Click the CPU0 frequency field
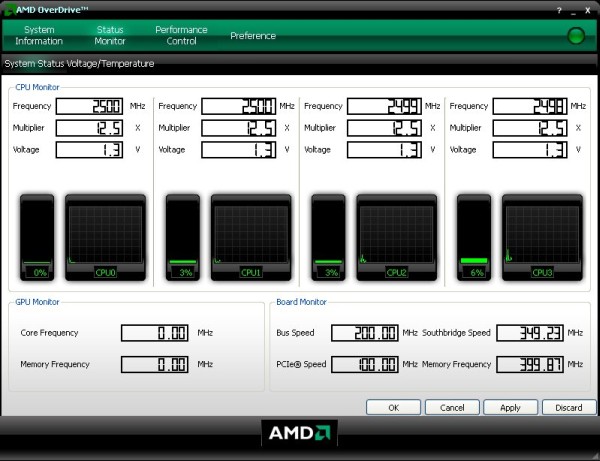 (x=89, y=106)
